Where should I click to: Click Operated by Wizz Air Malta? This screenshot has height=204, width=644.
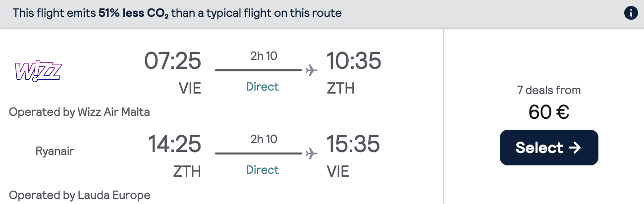click(79, 112)
